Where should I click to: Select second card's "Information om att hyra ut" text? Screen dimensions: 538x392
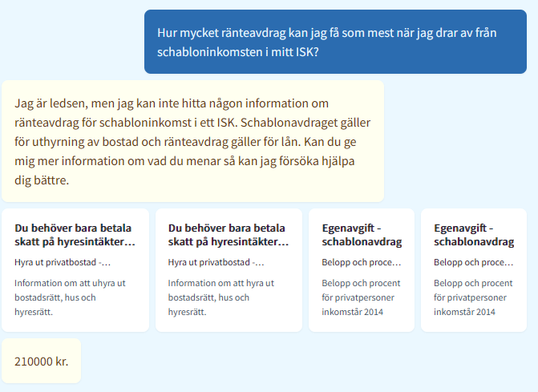pyautogui.click(x=223, y=283)
